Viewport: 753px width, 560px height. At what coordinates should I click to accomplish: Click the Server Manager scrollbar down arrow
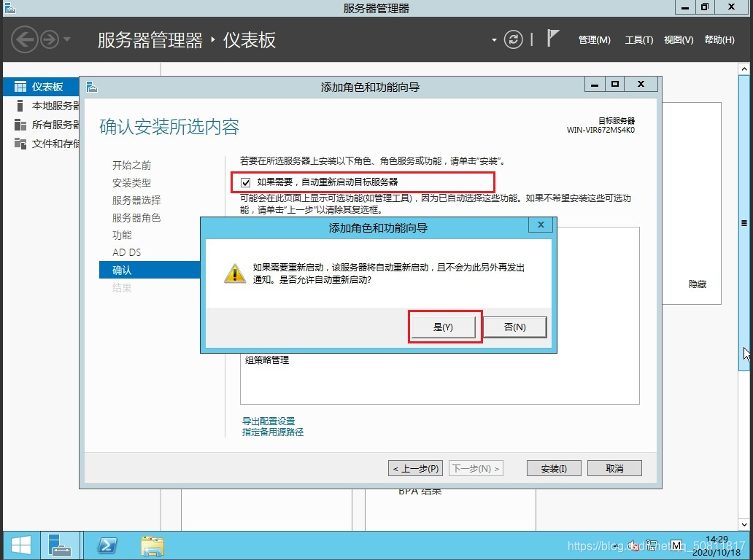(744, 524)
